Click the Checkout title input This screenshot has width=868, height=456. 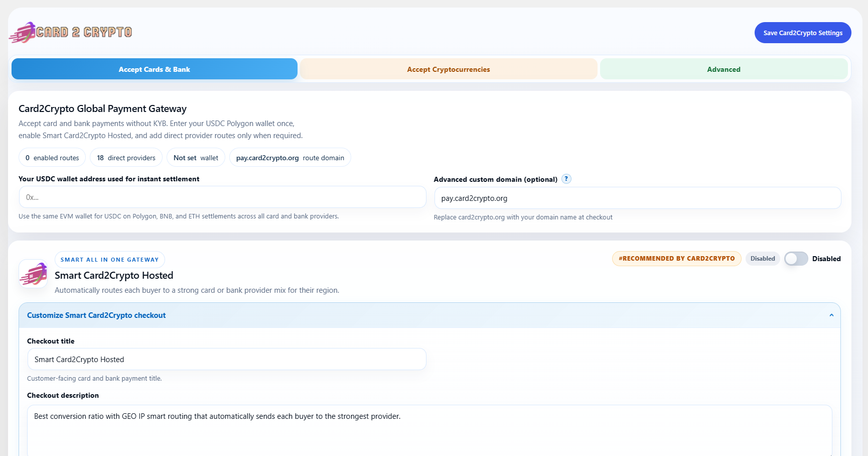227,360
